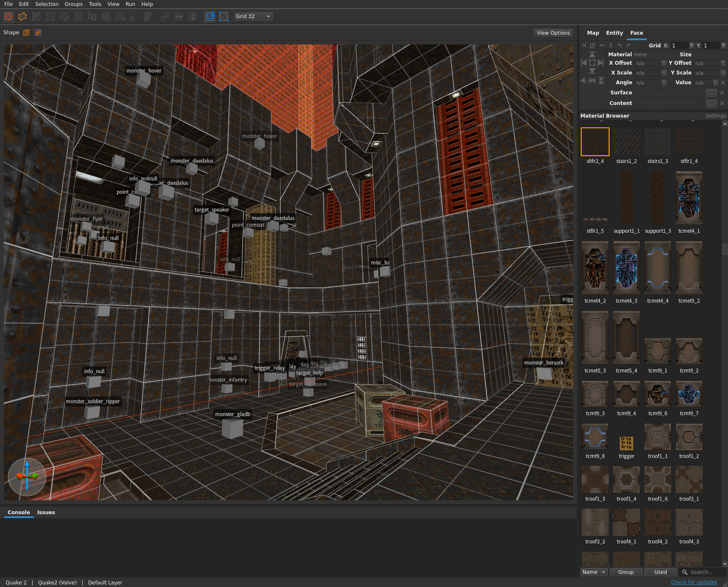Toggle the Used materials filter

(x=660, y=572)
